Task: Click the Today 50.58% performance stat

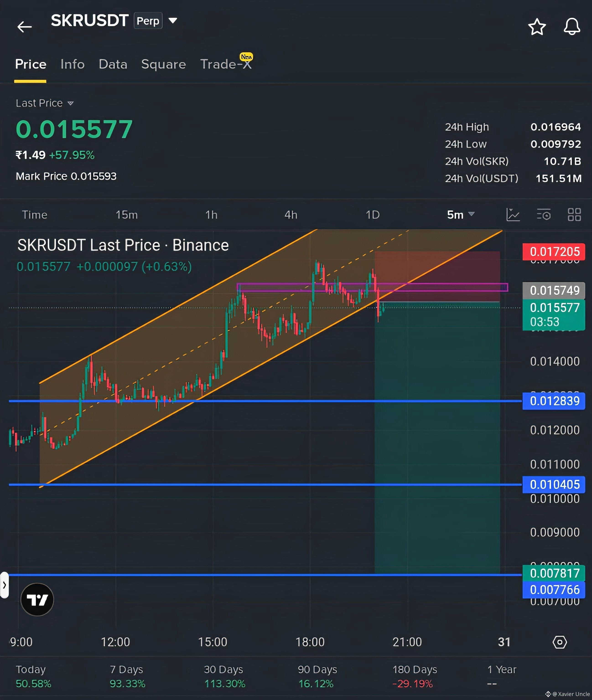Action: point(33,676)
